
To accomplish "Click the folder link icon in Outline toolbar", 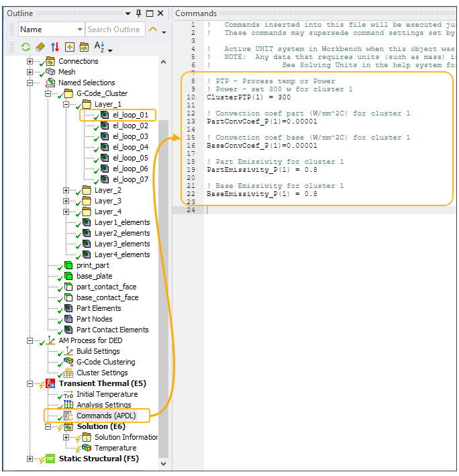I will [x=84, y=47].
